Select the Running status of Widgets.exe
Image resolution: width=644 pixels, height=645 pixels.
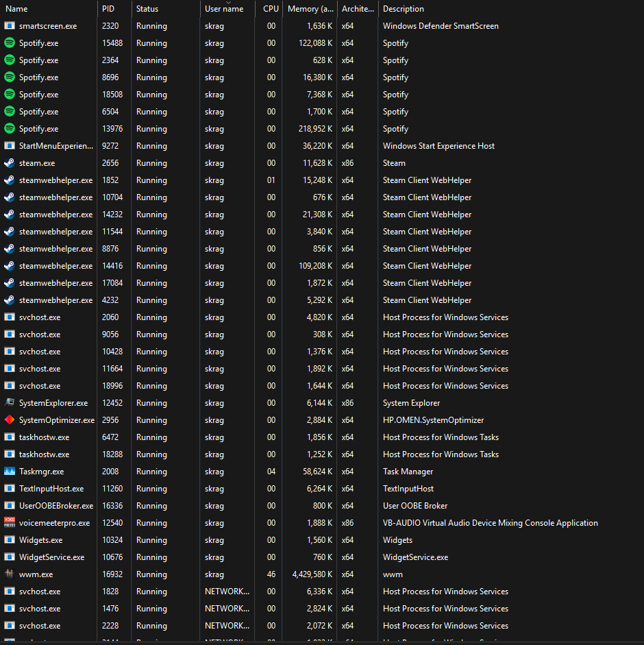[151, 539]
